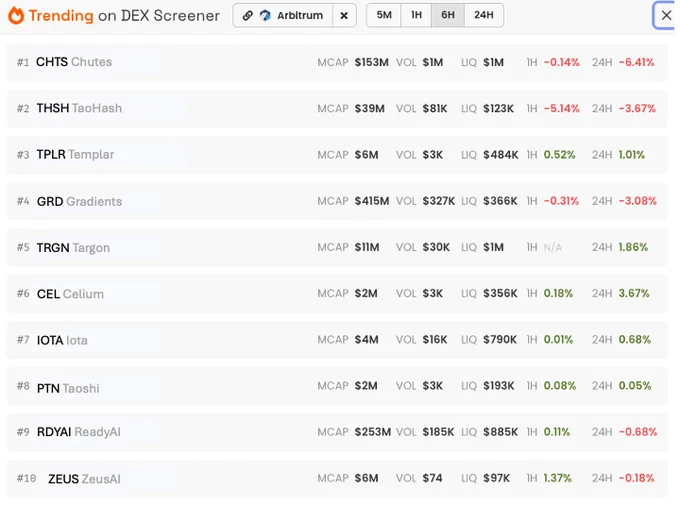The height and width of the screenshot is (506, 680).
Task: Click the $153M market cap of CHTS
Action: tap(372, 62)
